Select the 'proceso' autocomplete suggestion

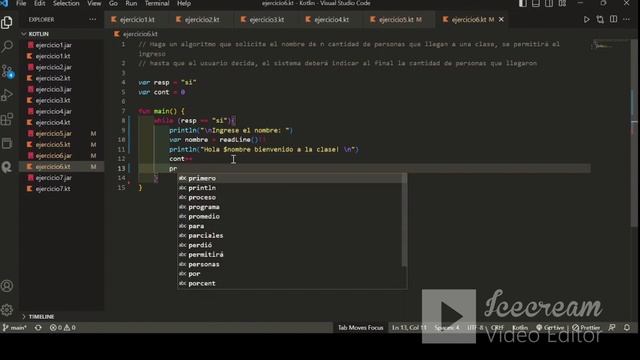point(290,197)
